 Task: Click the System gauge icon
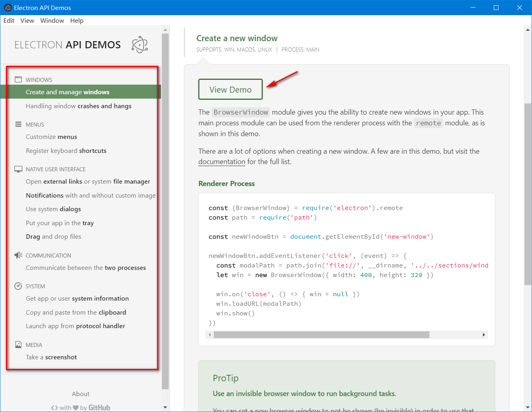(x=18, y=286)
